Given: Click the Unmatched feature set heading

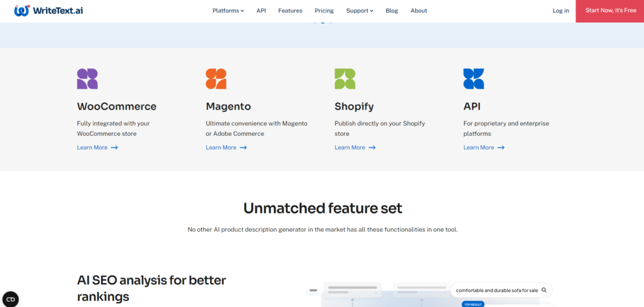Looking at the screenshot, I should [x=323, y=208].
